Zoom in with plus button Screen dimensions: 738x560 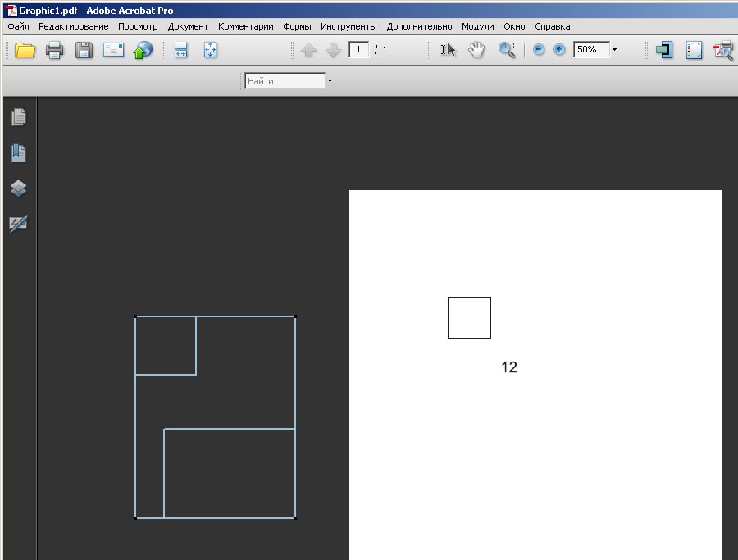click(559, 49)
